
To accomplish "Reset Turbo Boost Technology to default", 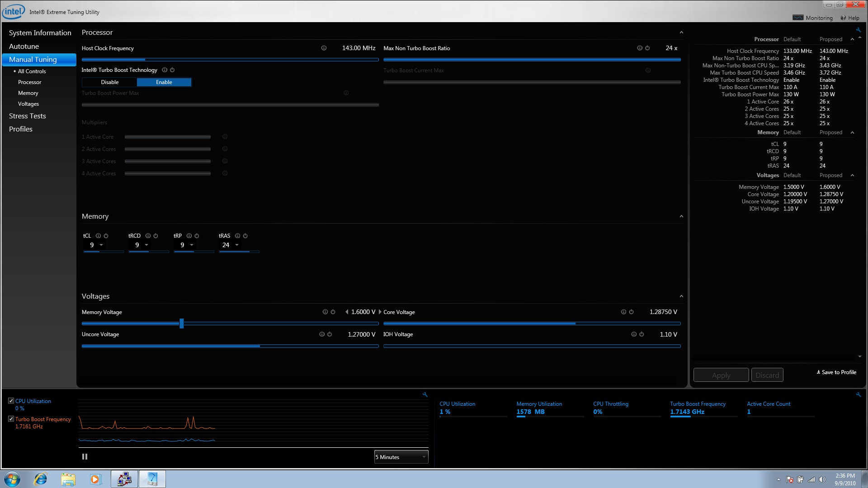I will coord(172,70).
